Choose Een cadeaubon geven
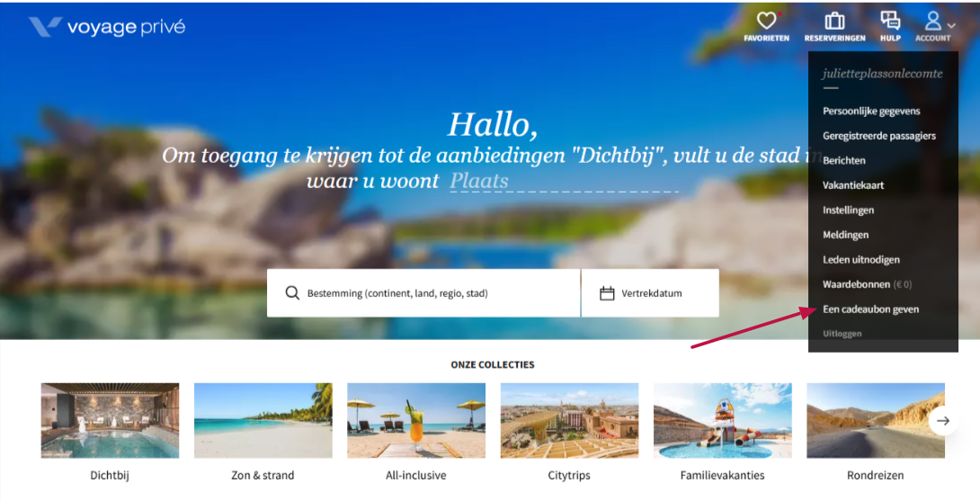980x501 pixels. [870, 309]
